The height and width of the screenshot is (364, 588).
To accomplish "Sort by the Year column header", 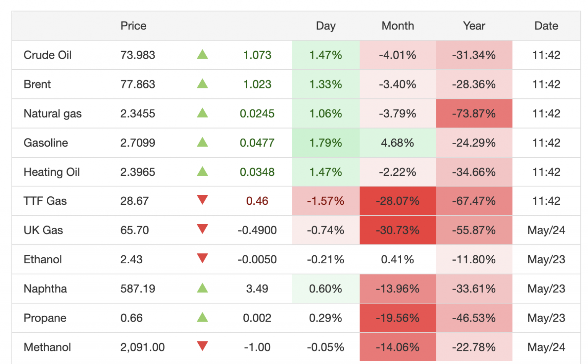I will click(x=474, y=26).
